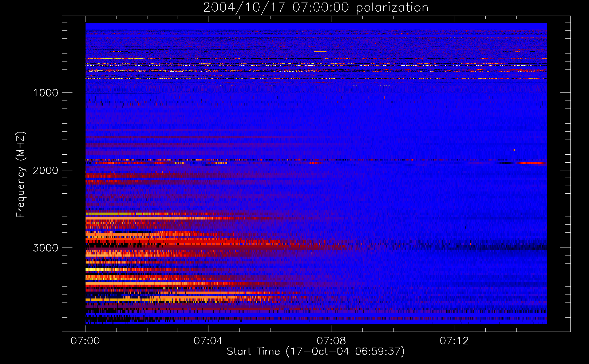Screen dimensions: 589x364
Task: Select the 07:12 time tick label
Action: pyautogui.click(x=454, y=341)
